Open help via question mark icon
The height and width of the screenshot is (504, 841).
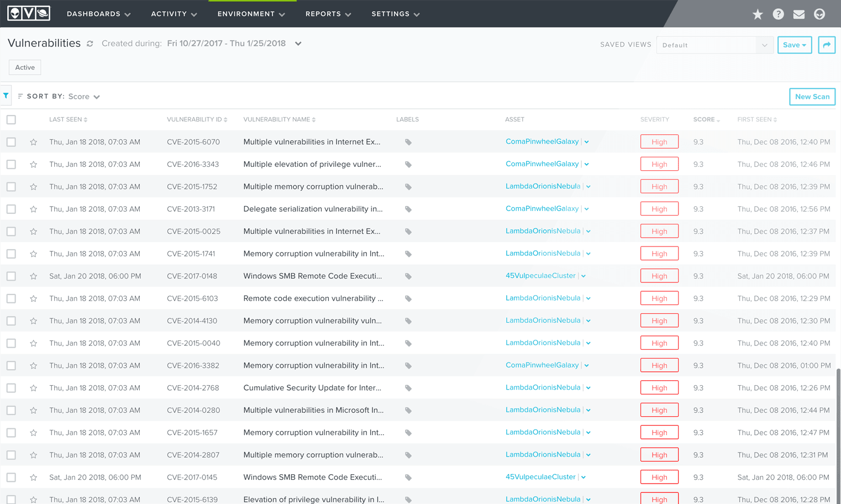[778, 14]
